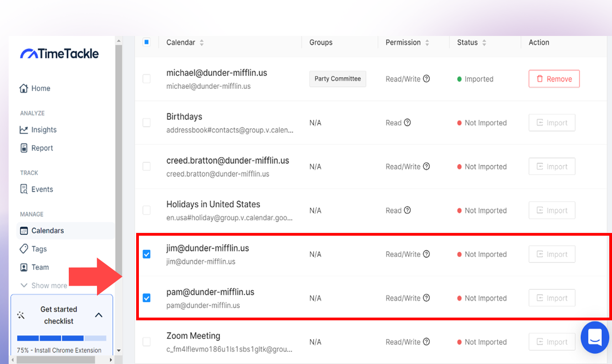Import the pam@dunder-mifflin.us calendar
612x364 pixels.
click(x=552, y=298)
